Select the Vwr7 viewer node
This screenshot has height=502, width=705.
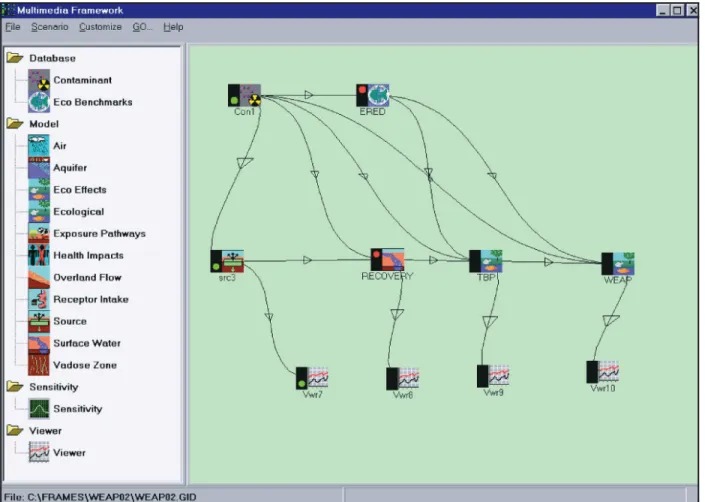pyautogui.click(x=312, y=378)
